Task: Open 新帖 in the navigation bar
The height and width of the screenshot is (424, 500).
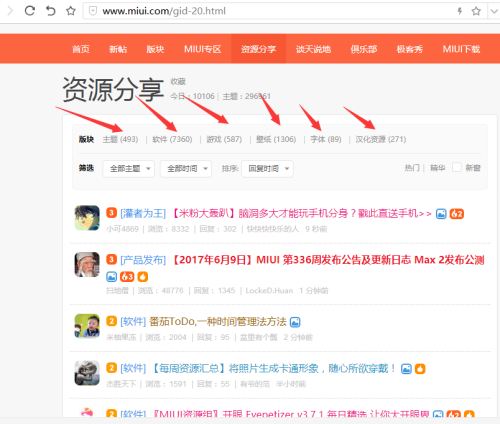Action: 118,49
